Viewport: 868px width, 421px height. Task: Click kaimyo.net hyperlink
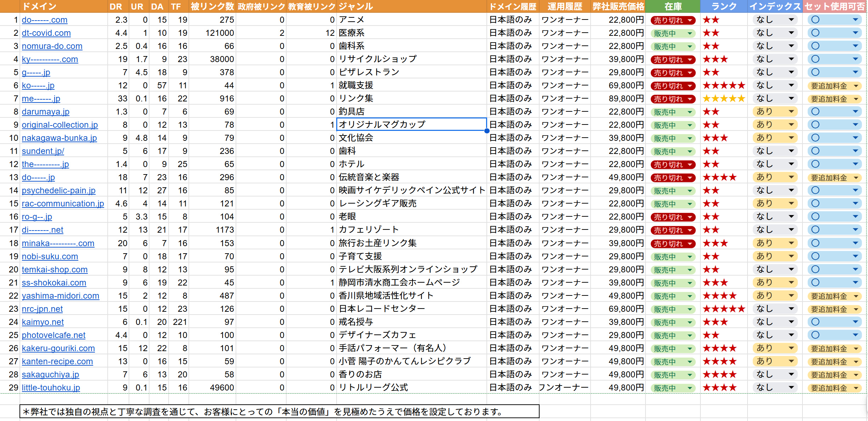click(x=43, y=322)
